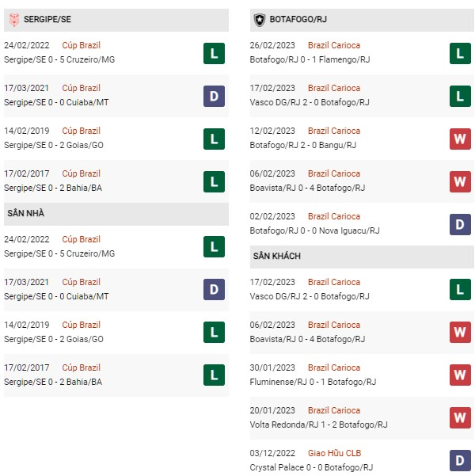Click the D badge for Botafogo vs Nova Iguacu
Screen dimensions: 475x476
pyautogui.click(x=460, y=225)
